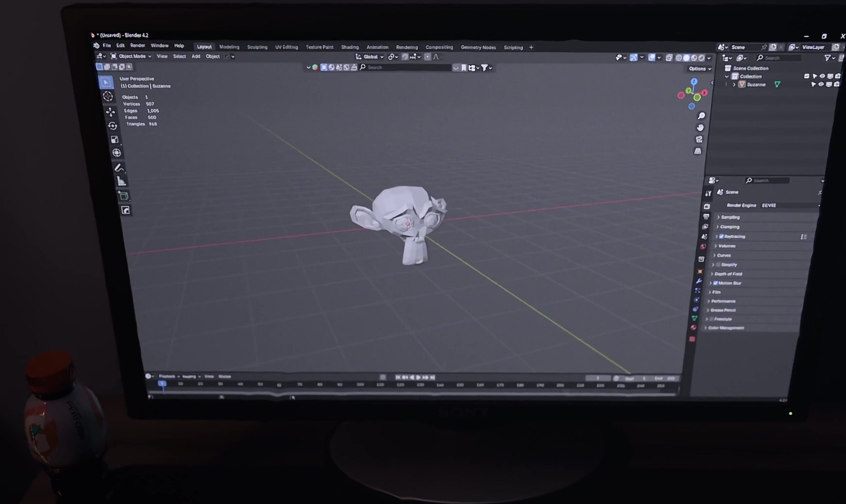This screenshot has width=846, height=504.
Task: Toggle the Raytracing checkbox
Action: [721, 236]
